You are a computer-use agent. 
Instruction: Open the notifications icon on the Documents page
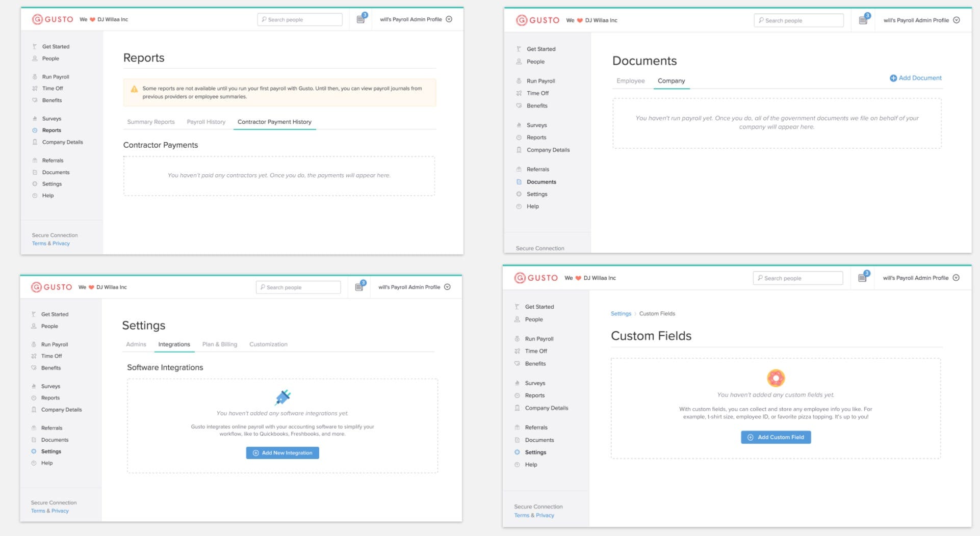click(863, 20)
